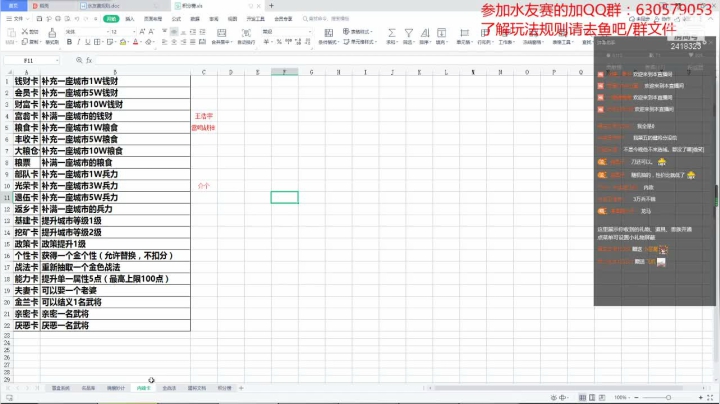
Task: Click the Undo arrow icon
Action: pyautogui.click(x=77, y=19)
